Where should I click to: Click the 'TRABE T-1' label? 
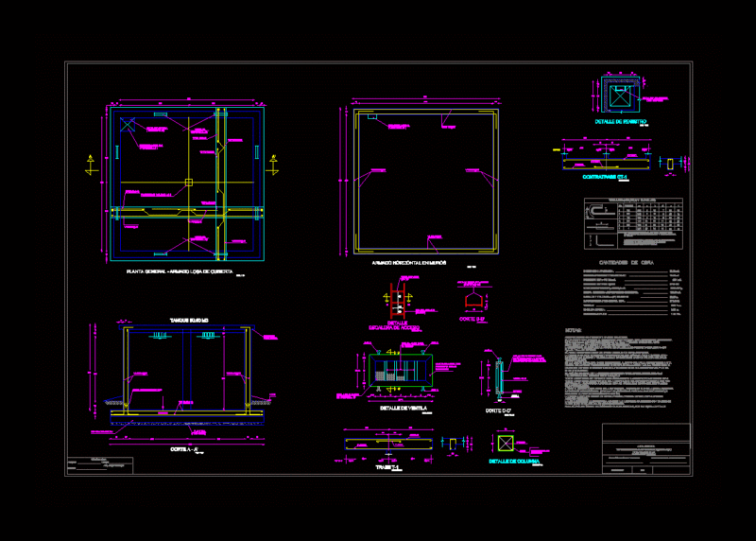[387, 467]
